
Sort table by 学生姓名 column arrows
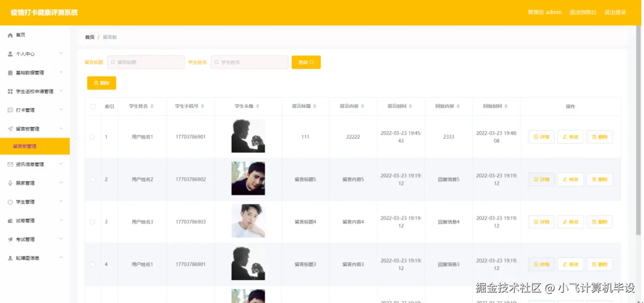click(152, 106)
